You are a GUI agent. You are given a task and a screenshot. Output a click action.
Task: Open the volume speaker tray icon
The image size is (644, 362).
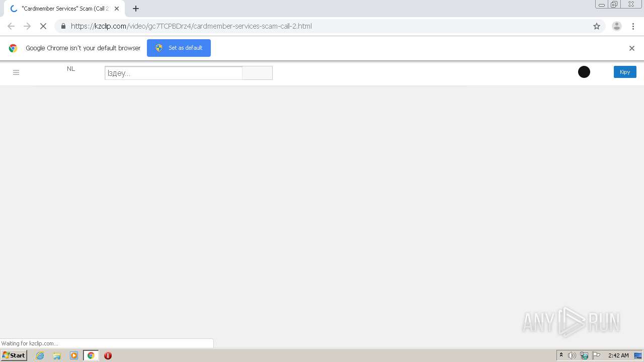[x=572, y=355]
